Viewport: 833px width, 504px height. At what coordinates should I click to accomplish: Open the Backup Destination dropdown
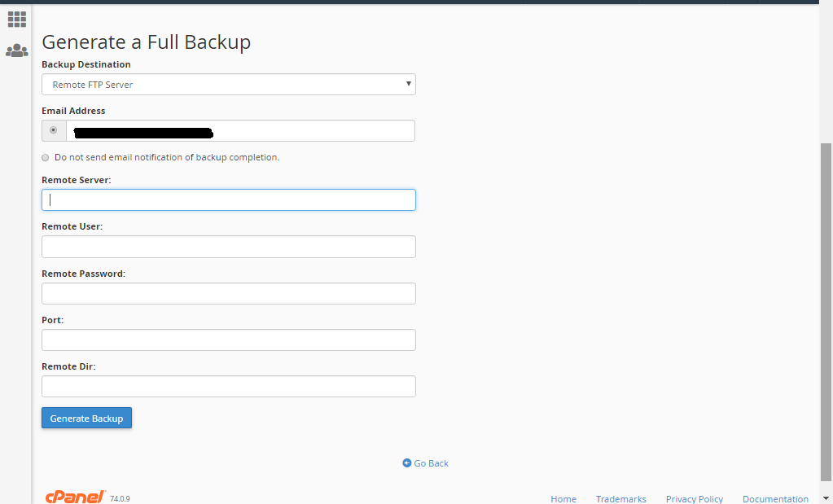[229, 85]
